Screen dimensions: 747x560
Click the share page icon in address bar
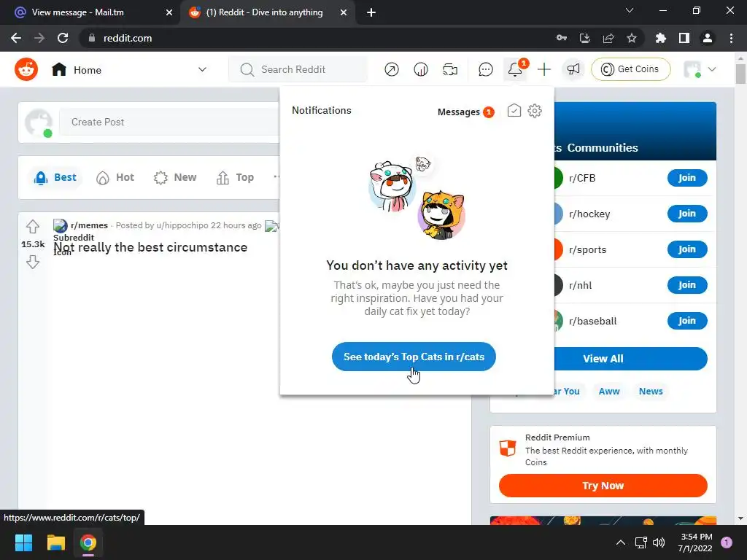(x=608, y=38)
